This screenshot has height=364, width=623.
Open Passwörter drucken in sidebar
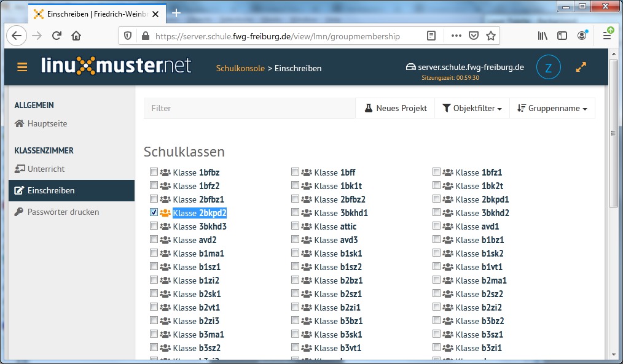pyautogui.click(x=63, y=212)
